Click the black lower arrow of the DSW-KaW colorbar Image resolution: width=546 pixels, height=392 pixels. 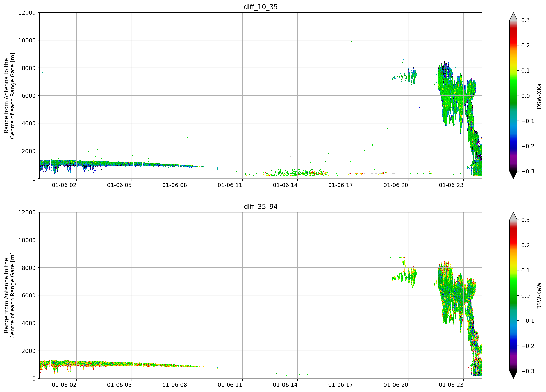click(x=513, y=375)
